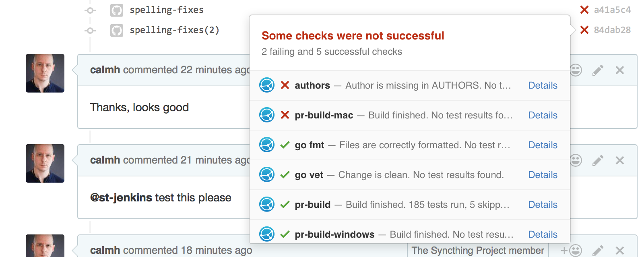644x257 pixels.
Task: Click the edit pencil on the 22 minutes ago comment
Action: 598,70
